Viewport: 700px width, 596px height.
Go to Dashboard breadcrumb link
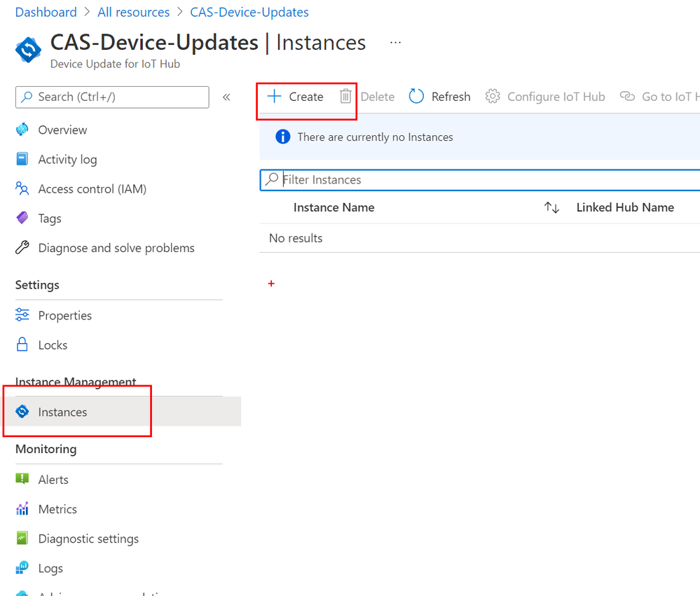[46, 12]
